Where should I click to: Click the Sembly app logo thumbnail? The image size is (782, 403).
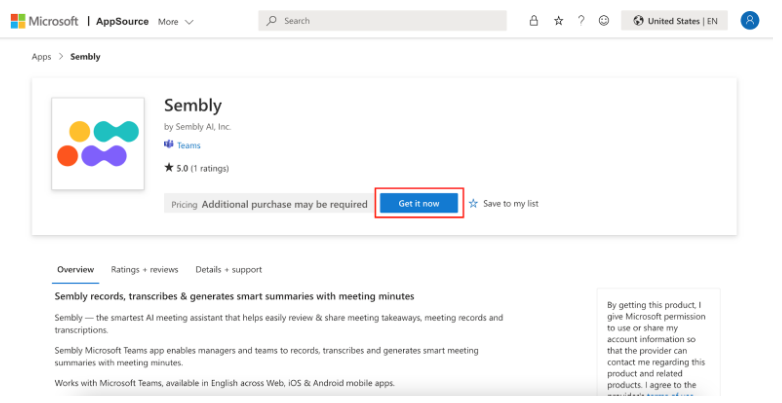click(x=97, y=142)
